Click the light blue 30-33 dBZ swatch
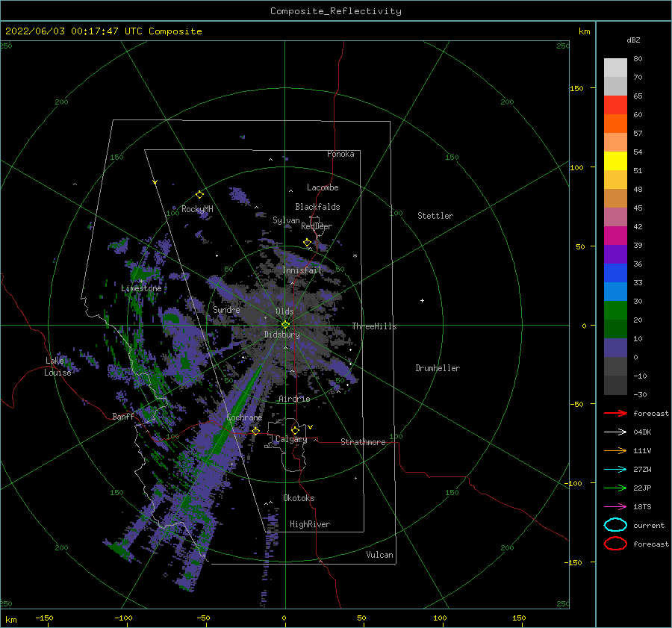 tap(615, 291)
